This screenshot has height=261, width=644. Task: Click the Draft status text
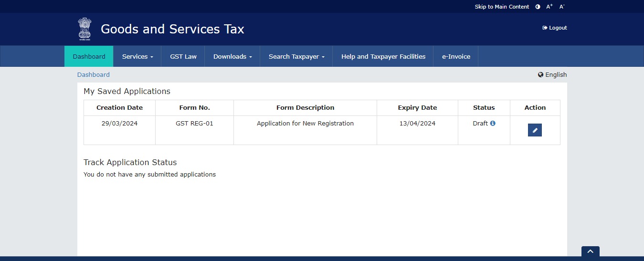point(480,123)
